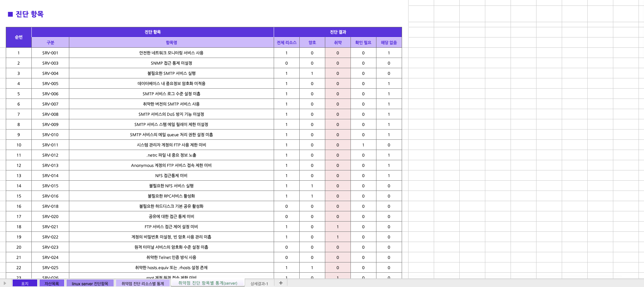Select the 전체 리소스 header cell

[286, 43]
